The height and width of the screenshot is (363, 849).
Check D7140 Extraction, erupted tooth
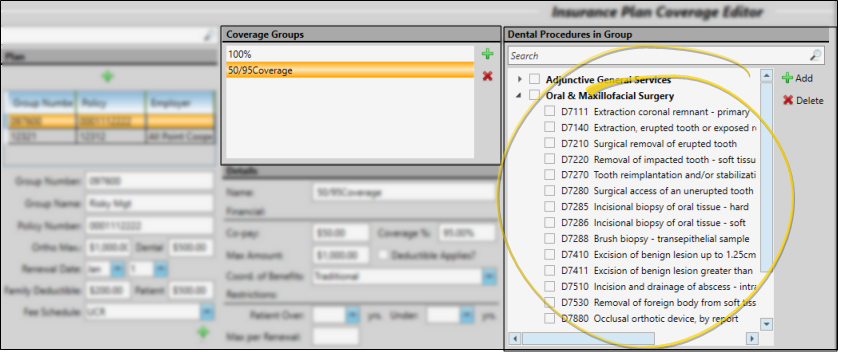550,127
